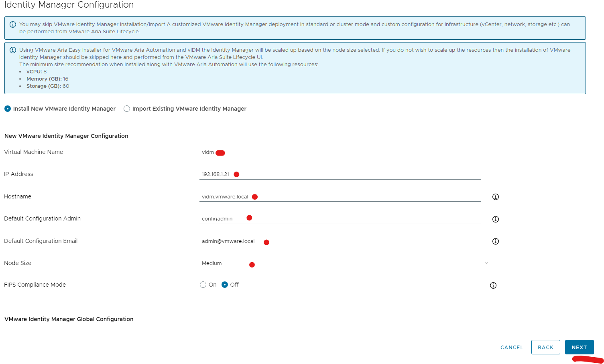Click the Hostname input field
Image resolution: width=604 pixels, height=364 pixels.
pos(340,197)
